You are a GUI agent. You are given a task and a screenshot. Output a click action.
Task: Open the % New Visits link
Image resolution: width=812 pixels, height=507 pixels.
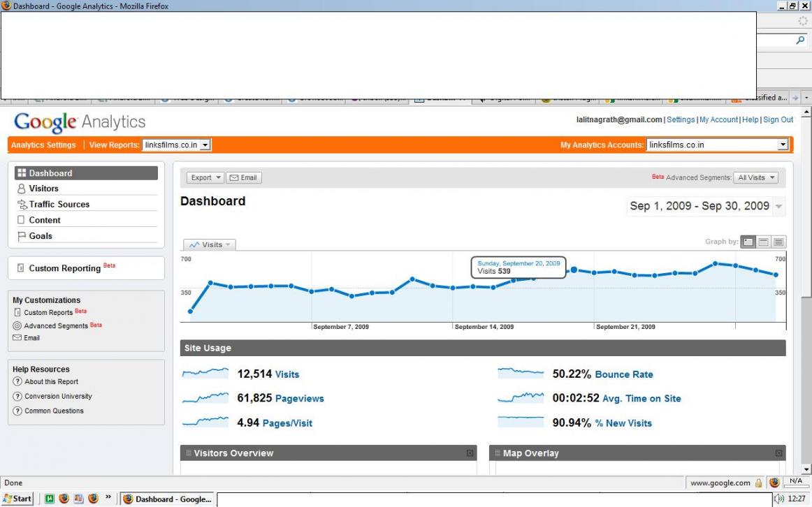623,423
